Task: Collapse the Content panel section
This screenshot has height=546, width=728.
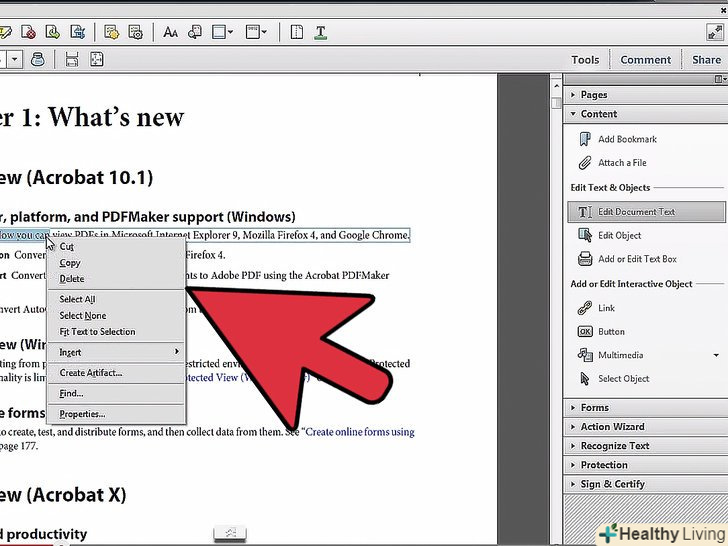Action: (x=645, y=114)
